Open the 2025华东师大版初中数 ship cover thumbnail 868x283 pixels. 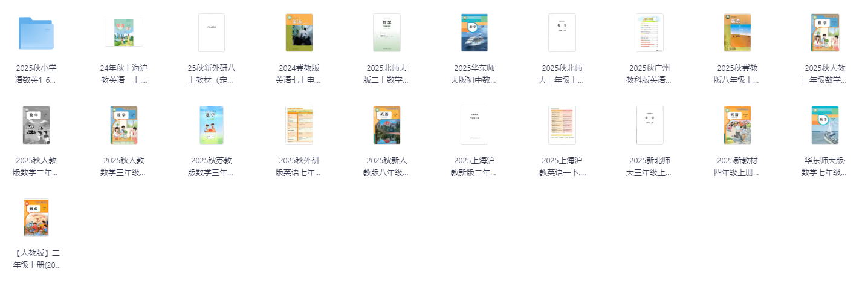point(474,33)
